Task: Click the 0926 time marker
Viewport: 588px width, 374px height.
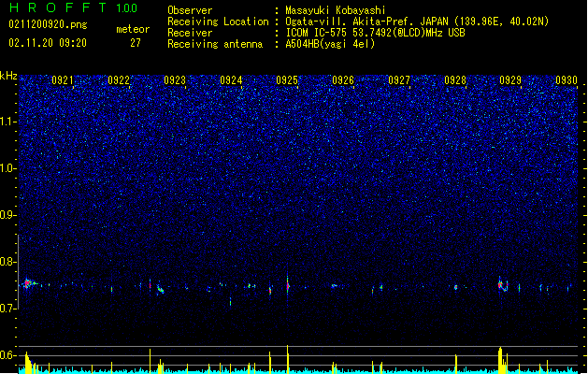Action: (x=343, y=80)
